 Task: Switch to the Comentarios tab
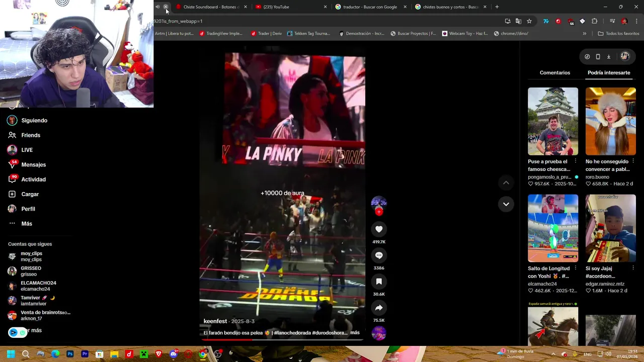[x=555, y=73]
